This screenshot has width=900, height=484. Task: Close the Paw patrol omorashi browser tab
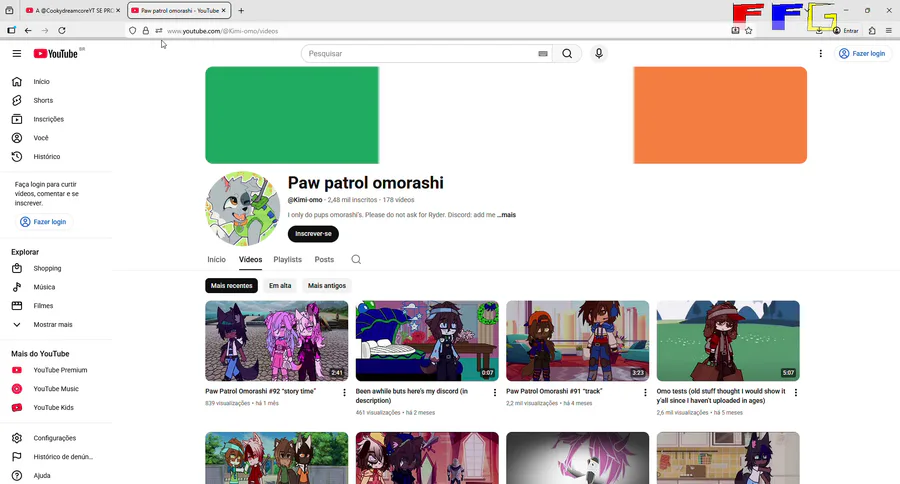(x=224, y=10)
